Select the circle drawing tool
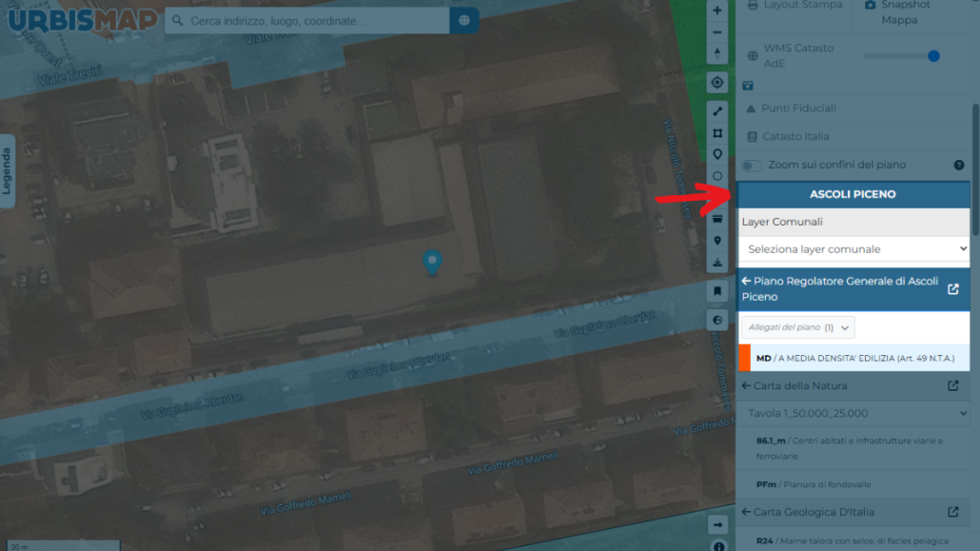The width and height of the screenshot is (980, 551). pos(716,176)
